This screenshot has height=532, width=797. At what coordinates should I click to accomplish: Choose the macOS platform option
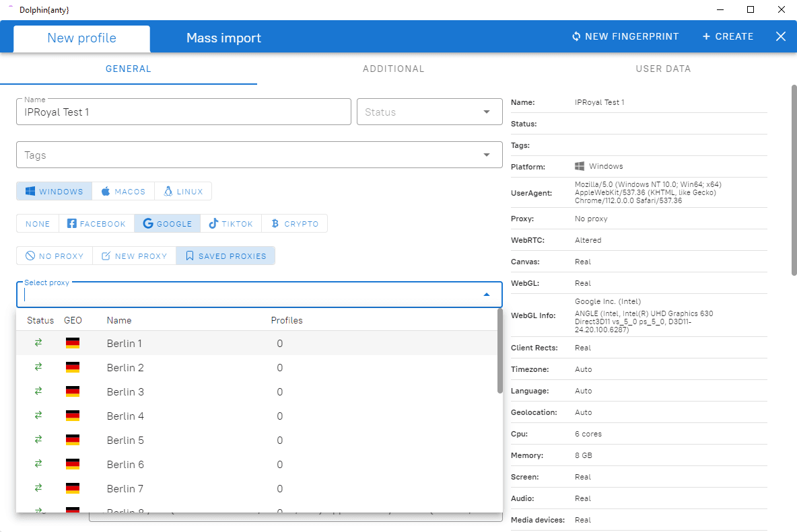pos(123,192)
